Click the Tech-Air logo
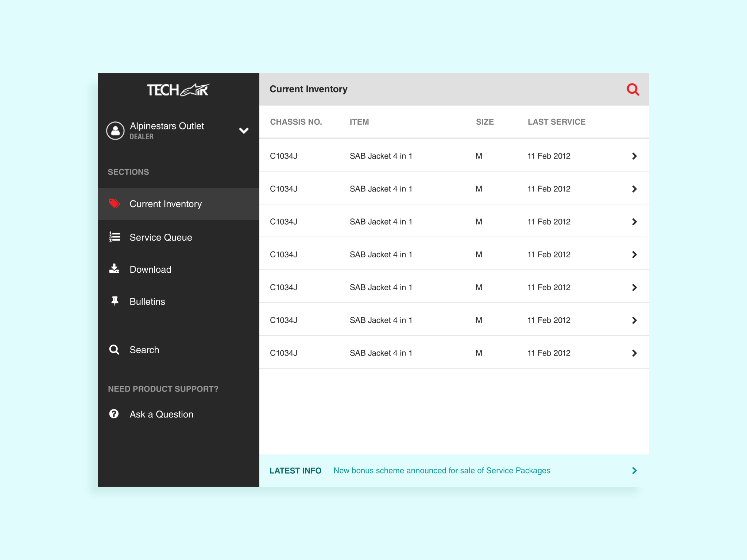 178,90
